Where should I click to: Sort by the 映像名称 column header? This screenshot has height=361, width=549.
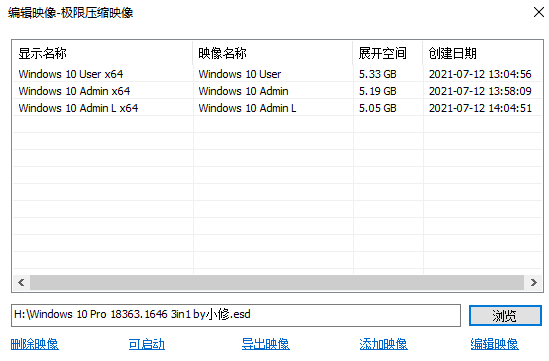click(x=273, y=53)
